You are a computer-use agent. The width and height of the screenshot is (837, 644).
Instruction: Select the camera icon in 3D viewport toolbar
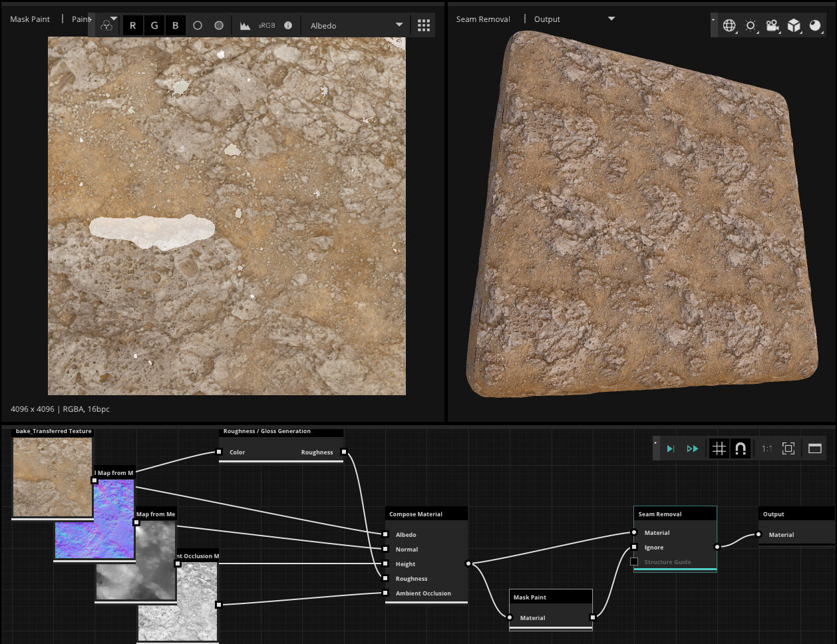771,25
